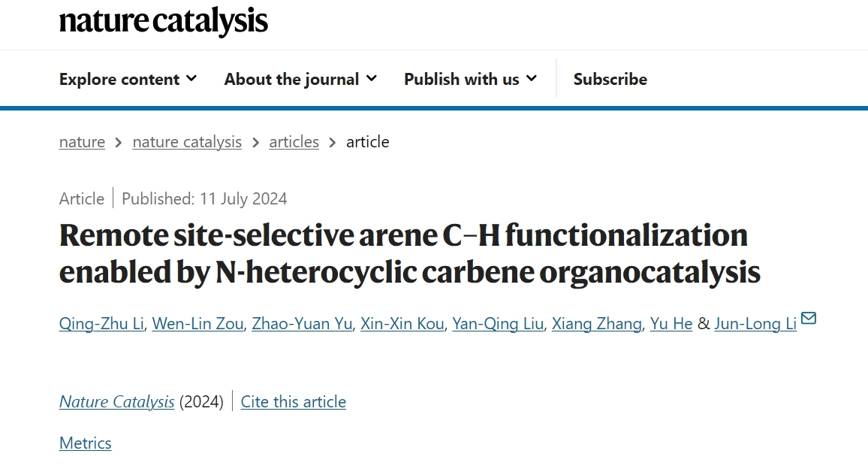Image resolution: width=868 pixels, height=472 pixels.
Task: Select author Xiang Zhang
Action: [x=597, y=324]
